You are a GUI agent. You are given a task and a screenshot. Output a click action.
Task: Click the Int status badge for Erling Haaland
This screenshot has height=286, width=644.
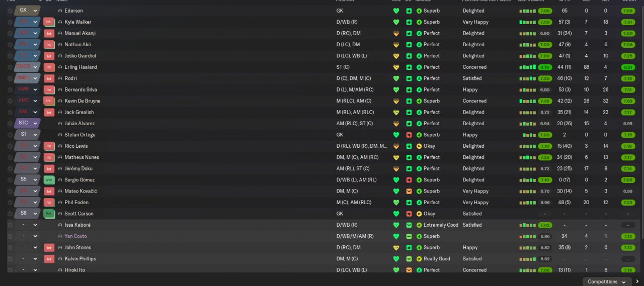48,67
